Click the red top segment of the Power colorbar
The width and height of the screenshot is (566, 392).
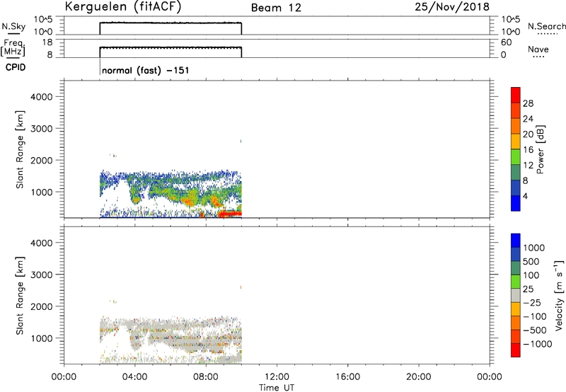click(516, 95)
